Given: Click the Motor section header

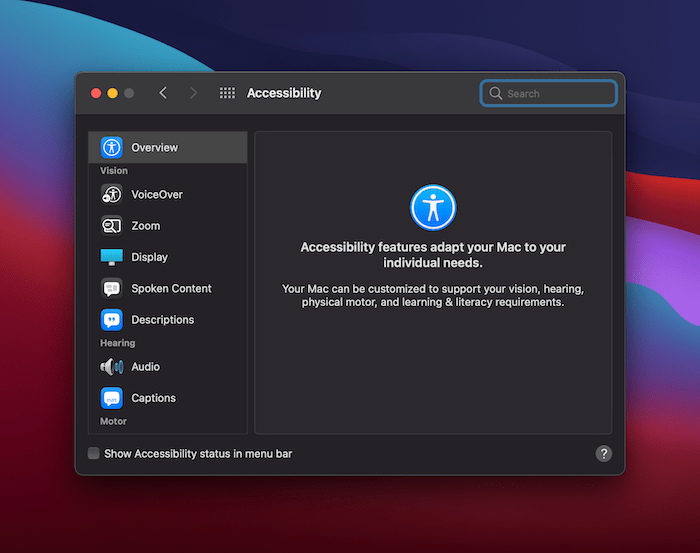Looking at the screenshot, I should point(113,421).
